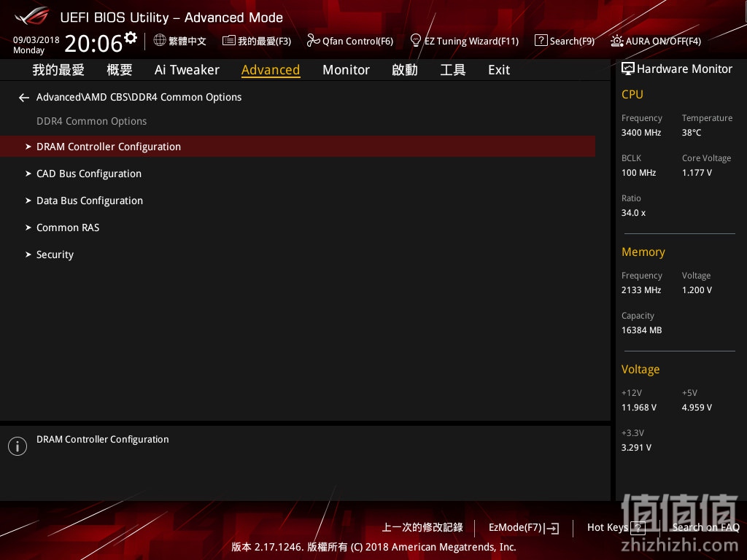The height and width of the screenshot is (560, 747).
Task: Click memory voltage value 1.200 V
Action: click(697, 290)
